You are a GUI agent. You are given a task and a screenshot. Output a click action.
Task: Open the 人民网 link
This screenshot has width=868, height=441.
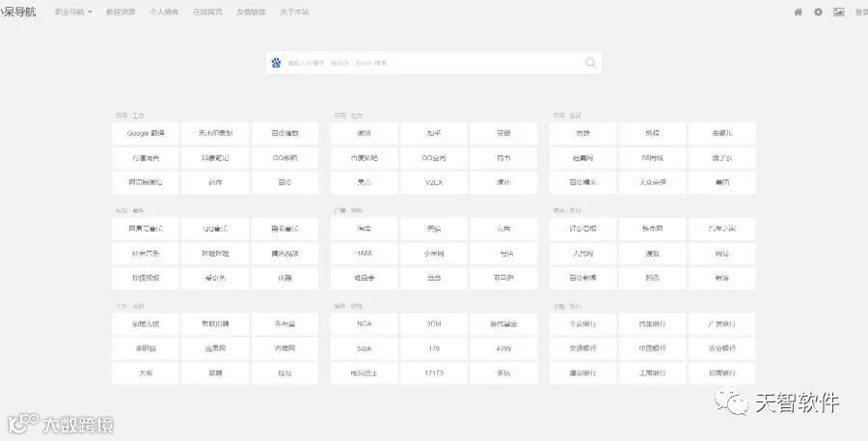pyautogui.click(x=583, y=253)
